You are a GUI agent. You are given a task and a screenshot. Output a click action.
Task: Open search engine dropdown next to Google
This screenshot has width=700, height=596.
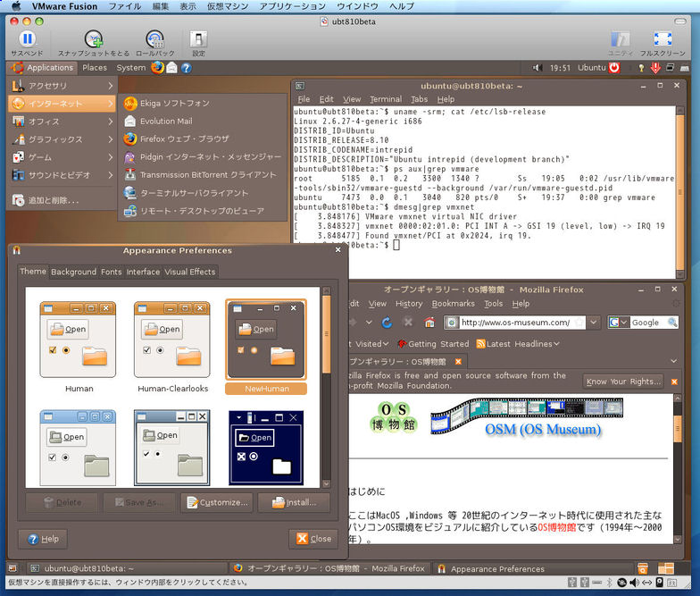[x=623, y=322]
